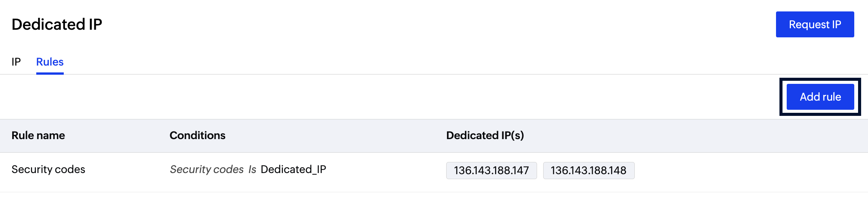The width and height of the screenshot is (868, 202).
Task: Click the italic Security codes condition field
Action: tap(207, 169)
